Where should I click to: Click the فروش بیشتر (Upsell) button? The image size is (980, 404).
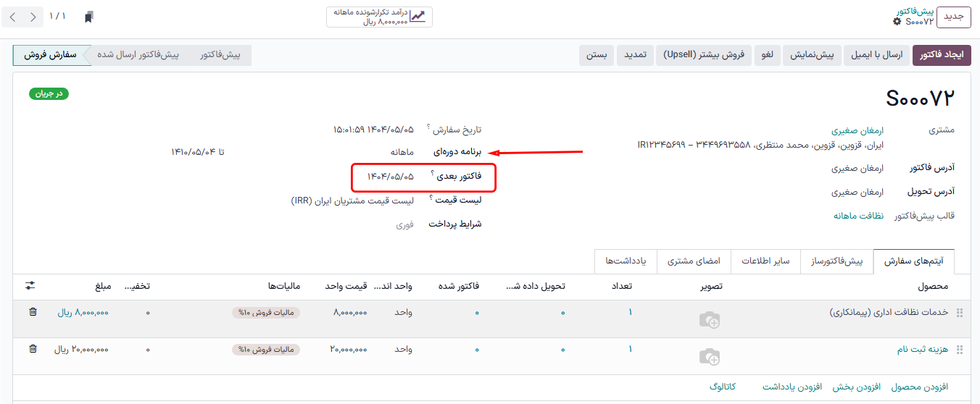(x=704, y=55)
